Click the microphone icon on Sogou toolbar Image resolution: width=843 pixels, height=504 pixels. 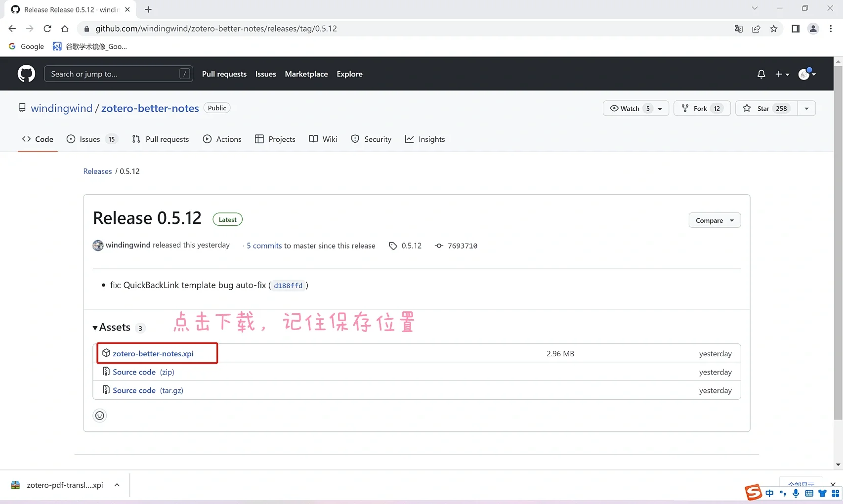coord(796,493)
